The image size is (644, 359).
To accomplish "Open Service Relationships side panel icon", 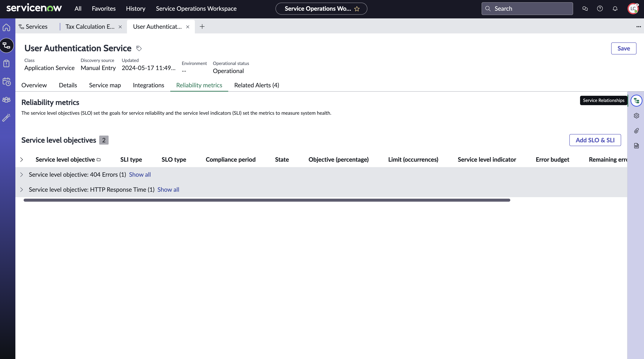I will coord(636,101).
